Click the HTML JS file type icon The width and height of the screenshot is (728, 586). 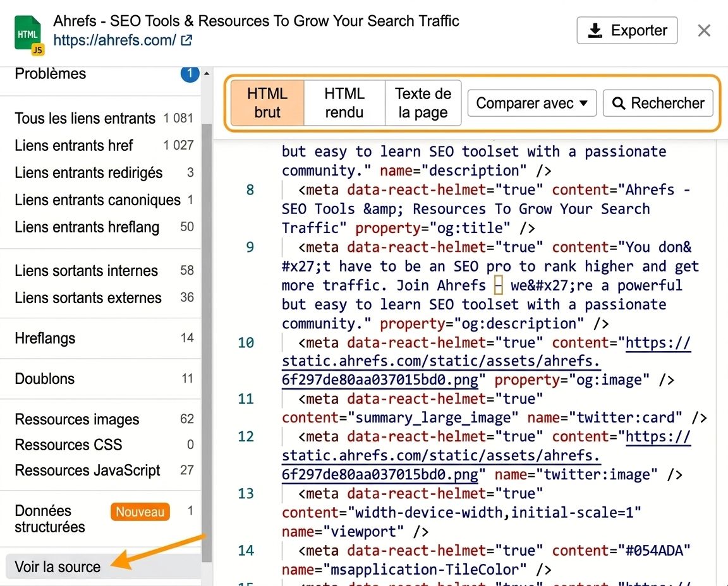coord(29,35)
